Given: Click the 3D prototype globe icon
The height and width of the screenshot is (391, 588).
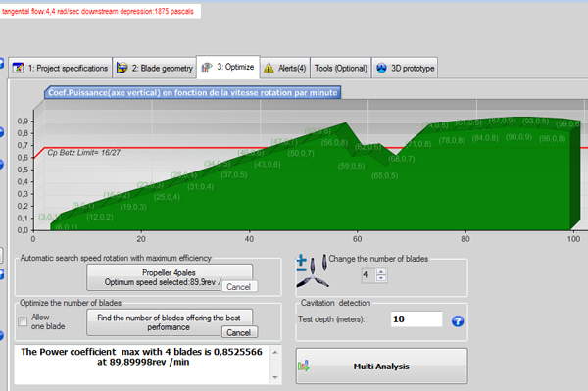Looking at the screenshot, I should pos(381,68).
